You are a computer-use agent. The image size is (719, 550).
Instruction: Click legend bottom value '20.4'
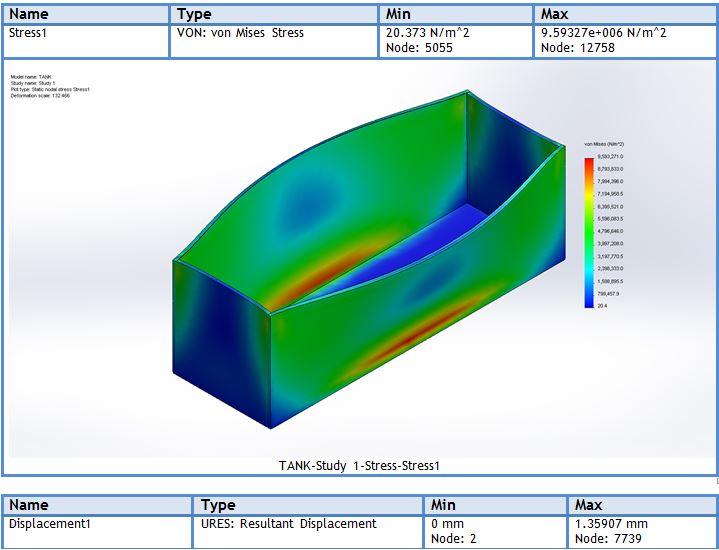[602, 306]
